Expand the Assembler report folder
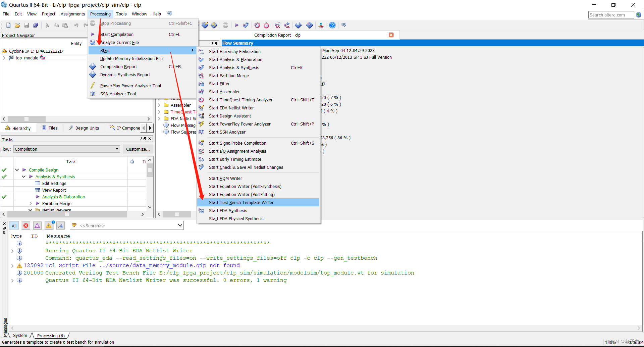Image resolution: width=644 pixels, height=347 pixels. (159, 105)
